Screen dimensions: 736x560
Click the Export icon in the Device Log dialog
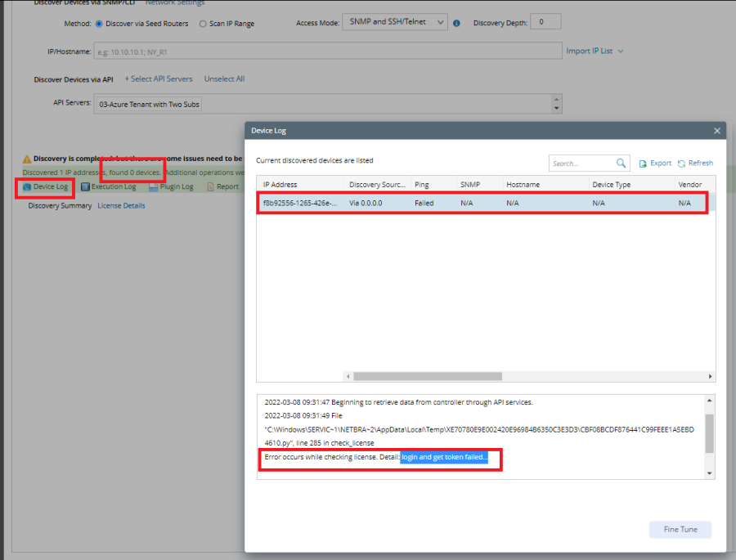point(643,164)
